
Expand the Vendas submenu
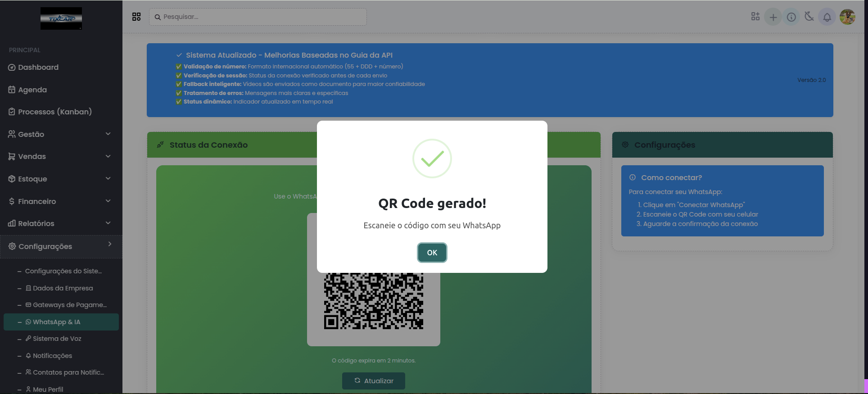59,156
